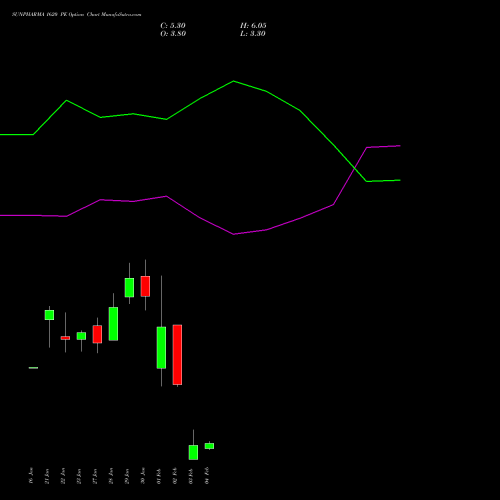
Task: Select the small green candle above 04 Feb
Action: click(209, 446)
